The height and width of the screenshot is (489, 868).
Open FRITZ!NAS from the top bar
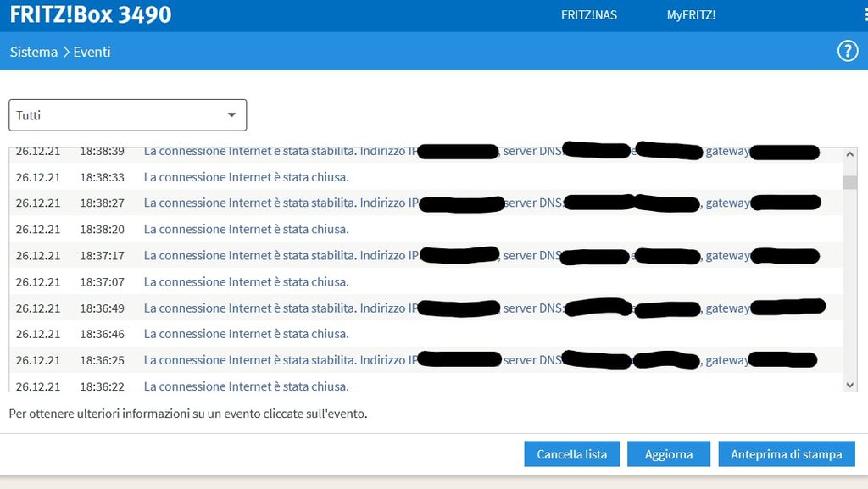(587, 15)
